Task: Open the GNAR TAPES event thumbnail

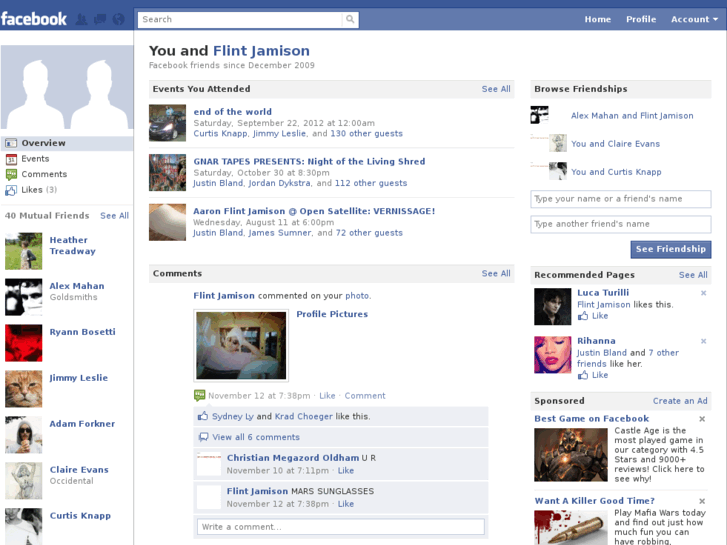Action: pos(167,173)
